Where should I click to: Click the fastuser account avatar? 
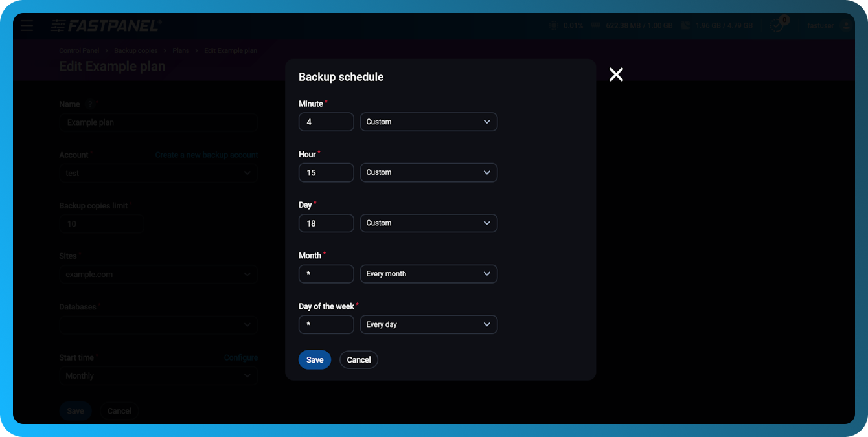click(846, 25)
